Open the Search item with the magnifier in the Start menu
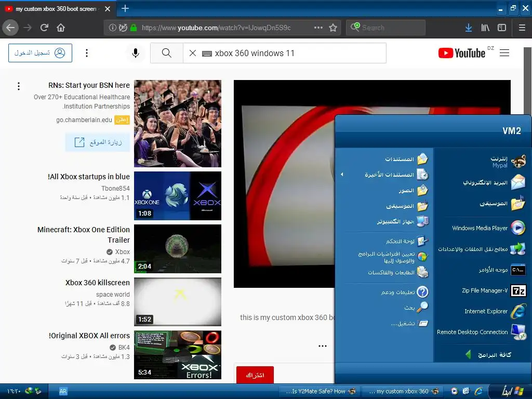The image size is (532, 399). pyautogui.click(x=416, y=308)
